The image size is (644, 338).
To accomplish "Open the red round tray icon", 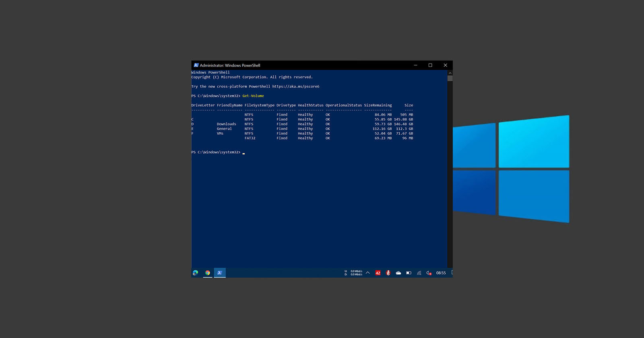I will (388, 273).
